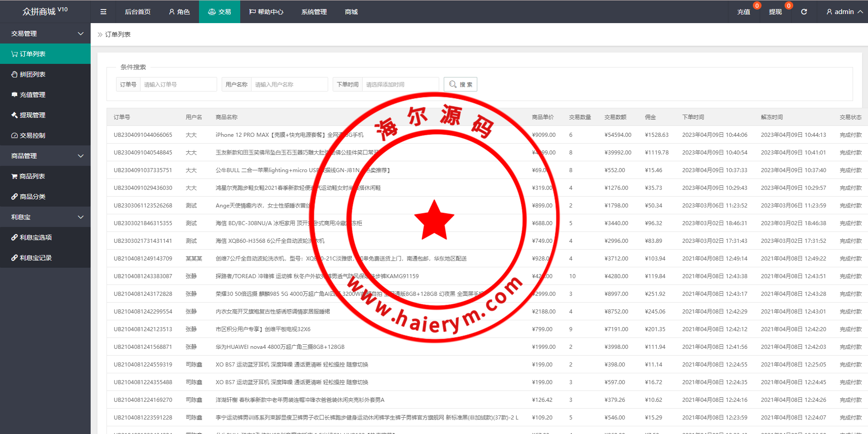Open 商品列表 in the sidebar
This screenshot has width=868, height=434.
point(32,176)
